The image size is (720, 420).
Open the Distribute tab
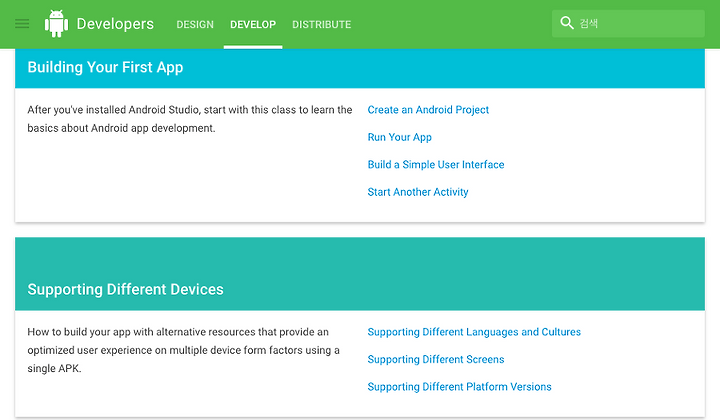tap(321, 24)
